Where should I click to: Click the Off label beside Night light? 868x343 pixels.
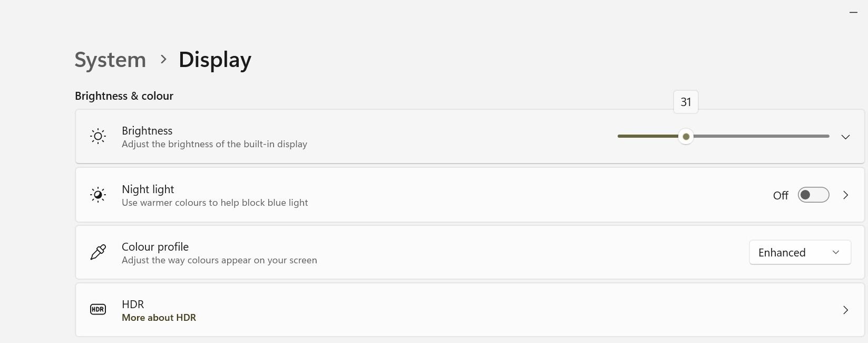pos(780,195)
